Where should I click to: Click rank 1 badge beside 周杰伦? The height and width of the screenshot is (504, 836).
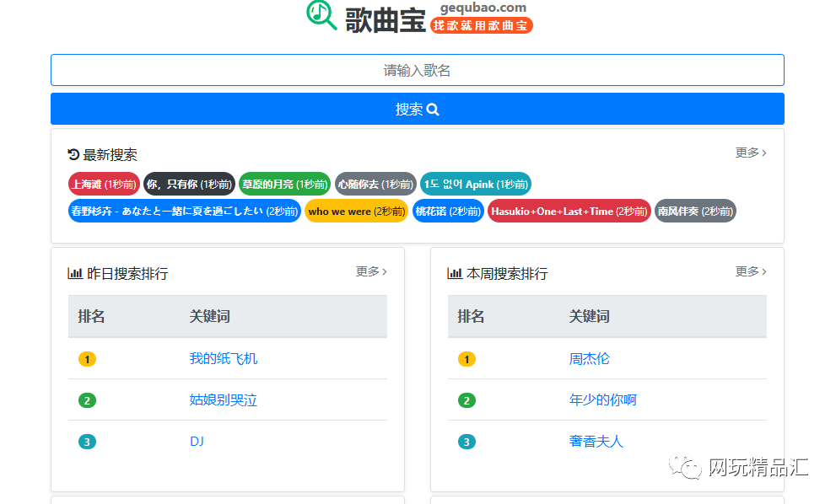pyautogui.click(x=467, y=359)
